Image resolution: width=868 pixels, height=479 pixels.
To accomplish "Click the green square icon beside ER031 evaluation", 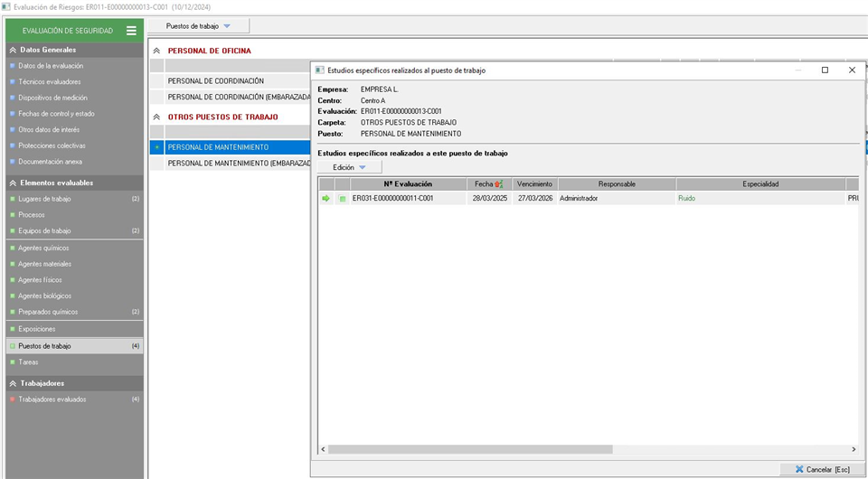I will tap(342, 198).
